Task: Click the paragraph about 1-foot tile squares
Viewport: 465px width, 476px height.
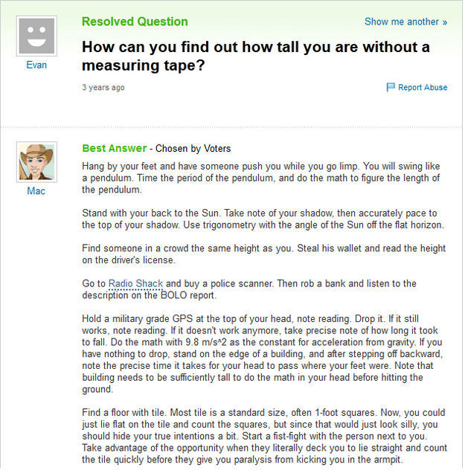Action: pyautogui.click(x=260, y=437)
